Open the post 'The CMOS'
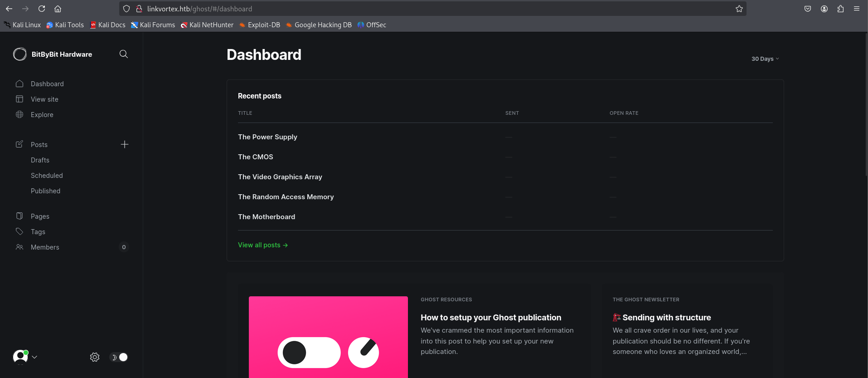The width and height of the screenshot is (868, 378). [x=256, y=157]
